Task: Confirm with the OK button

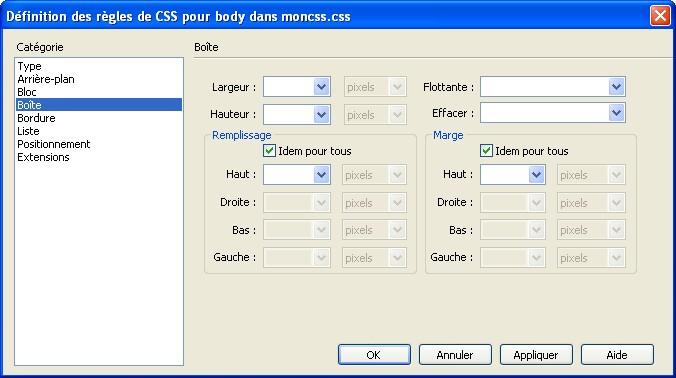Action: 374,355
